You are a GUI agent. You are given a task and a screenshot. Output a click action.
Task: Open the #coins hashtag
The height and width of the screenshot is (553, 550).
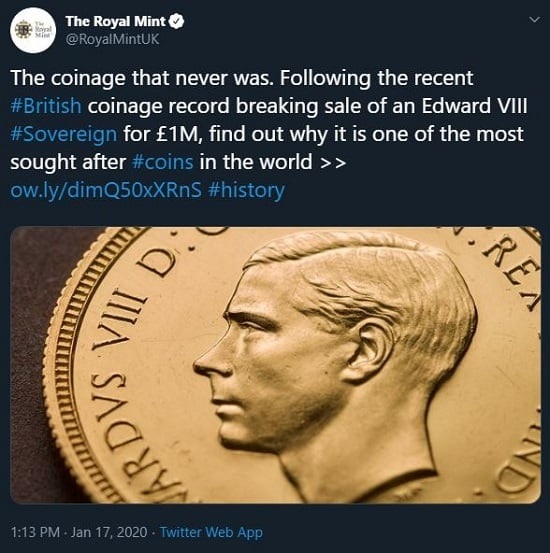[163, 162]
